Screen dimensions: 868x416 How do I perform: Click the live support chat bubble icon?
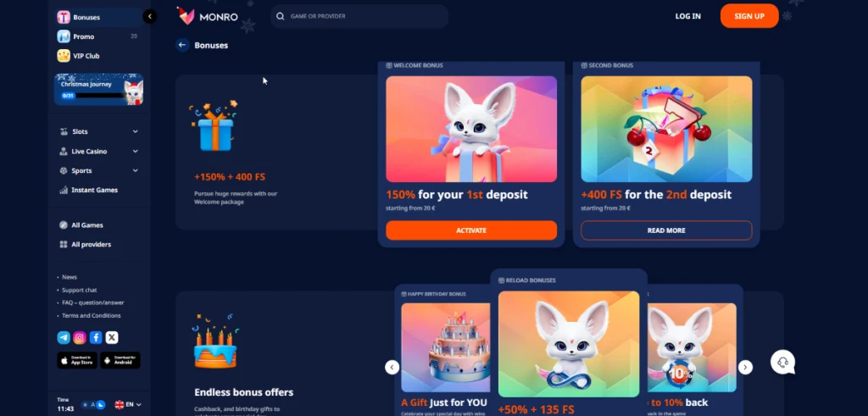click(782, 363)
